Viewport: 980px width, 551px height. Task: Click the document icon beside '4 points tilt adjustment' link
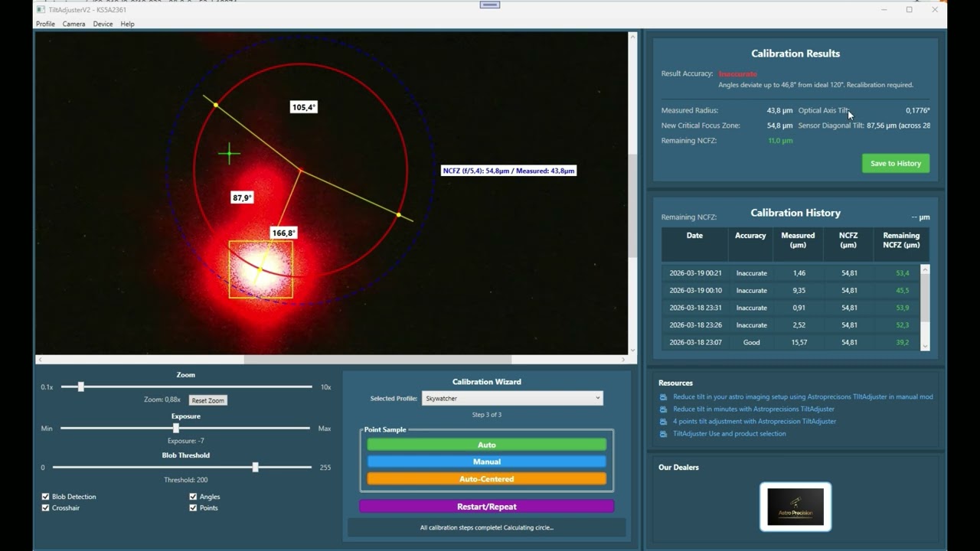point(664,421)
